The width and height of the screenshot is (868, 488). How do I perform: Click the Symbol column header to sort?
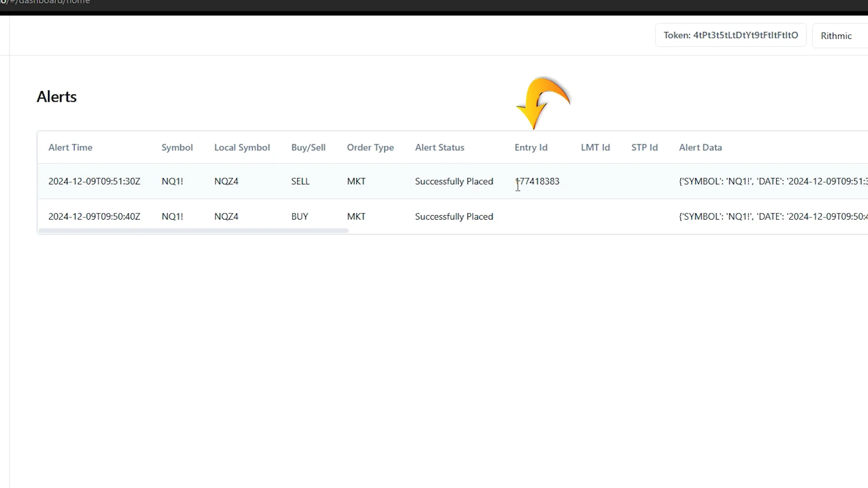tap(177, 147)
